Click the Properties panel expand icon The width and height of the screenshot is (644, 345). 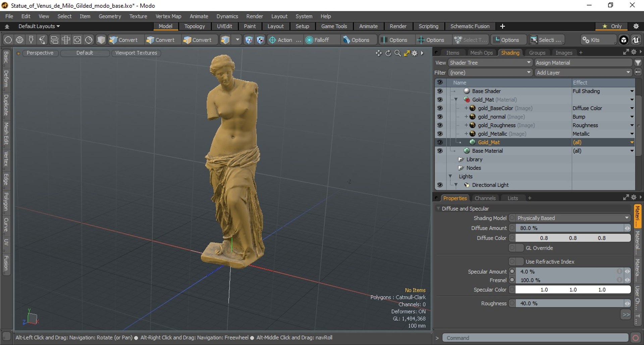coord(626,198)
